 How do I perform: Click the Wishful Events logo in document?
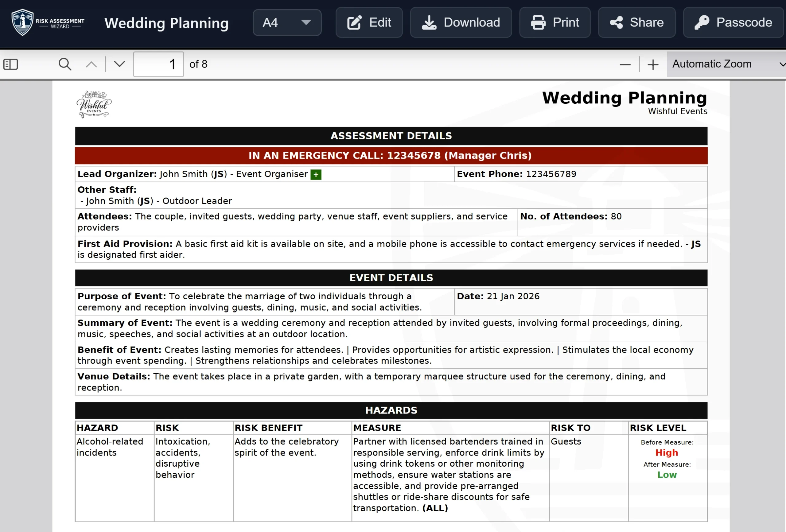[94, 104]
